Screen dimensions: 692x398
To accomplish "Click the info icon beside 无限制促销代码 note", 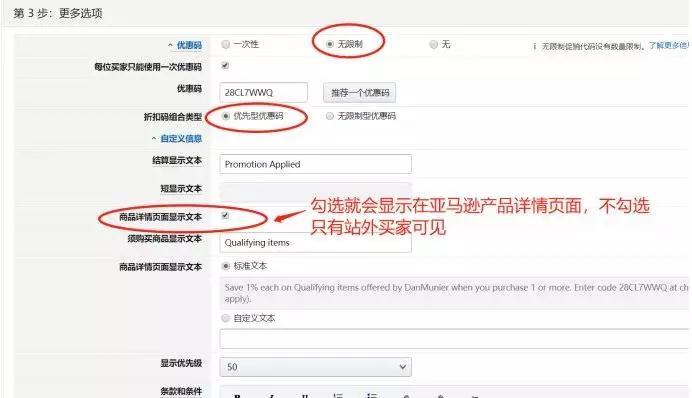I will click(x=534, y=46).
